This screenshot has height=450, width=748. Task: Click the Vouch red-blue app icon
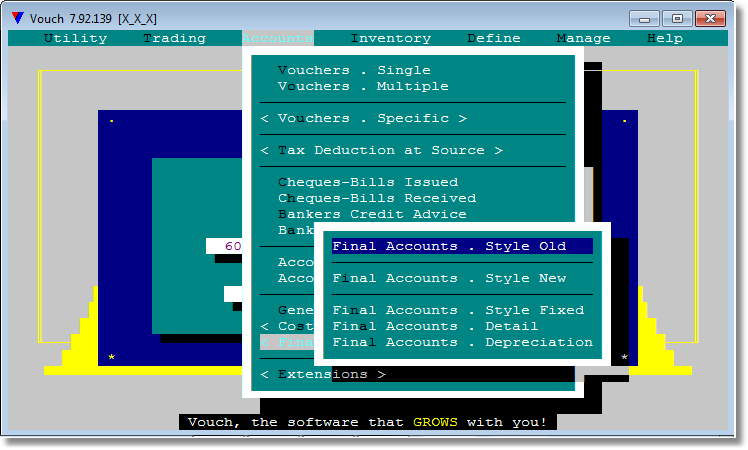[x=18, y=18]
